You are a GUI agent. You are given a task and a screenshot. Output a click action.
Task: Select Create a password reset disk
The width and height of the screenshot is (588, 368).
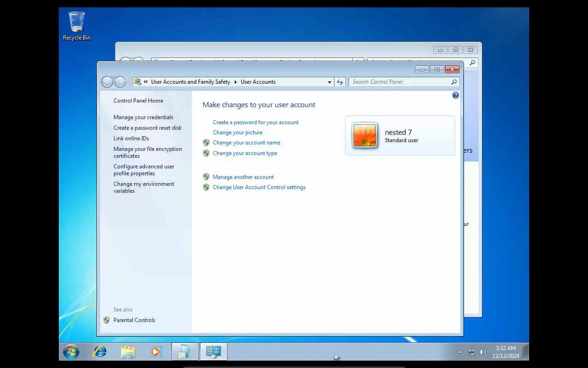(147, 128)
